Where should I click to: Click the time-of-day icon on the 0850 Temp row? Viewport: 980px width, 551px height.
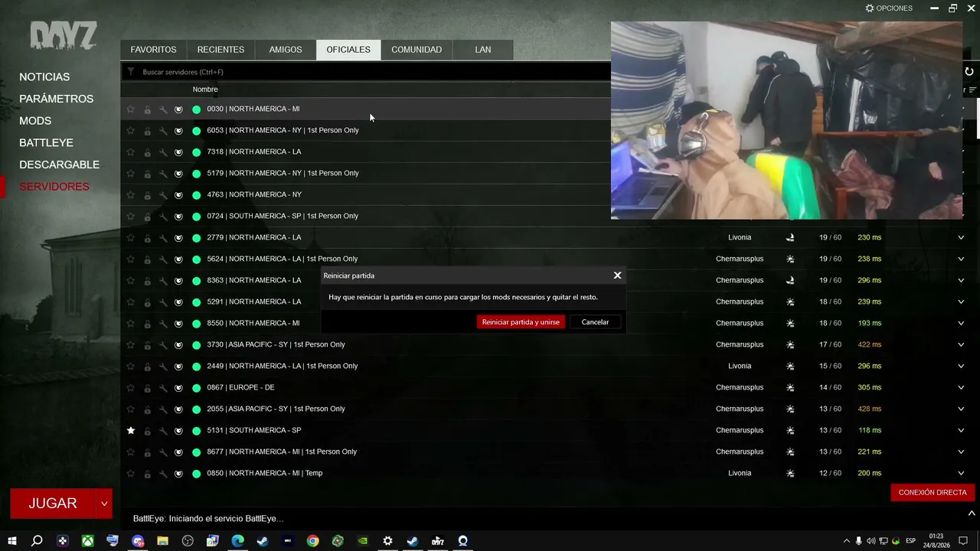pyautogui.click(x=790, y=474)
